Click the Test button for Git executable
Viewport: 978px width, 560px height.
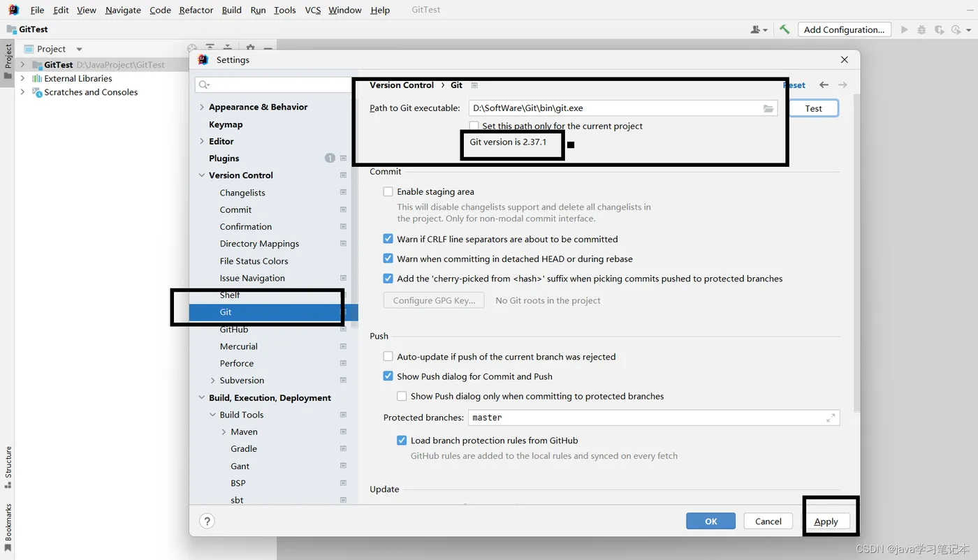813,108
